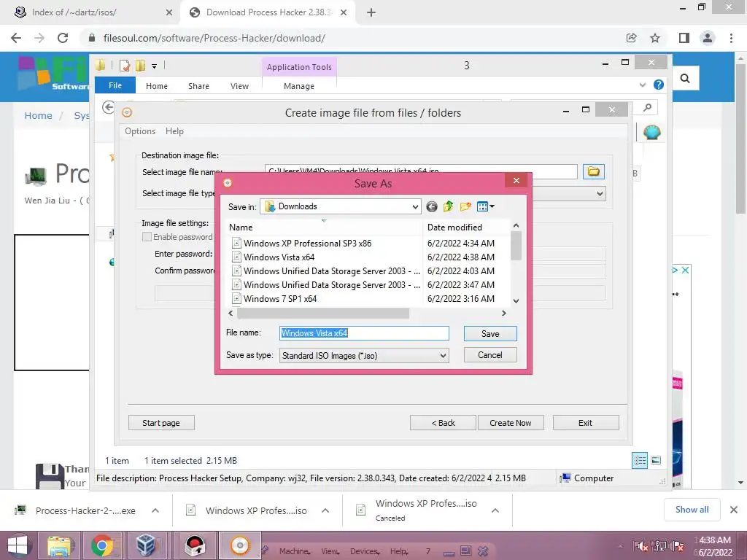The height and width of the screenshot is (560, 747).
Task: Open the Save as type dropdown
Action: [443, 356]
